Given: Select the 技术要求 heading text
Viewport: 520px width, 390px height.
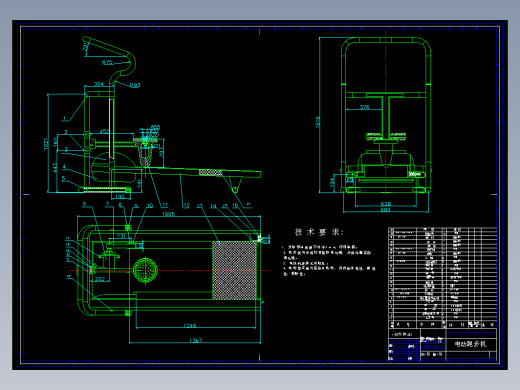Looking at the screenshot, I should (x=319, y=232).
